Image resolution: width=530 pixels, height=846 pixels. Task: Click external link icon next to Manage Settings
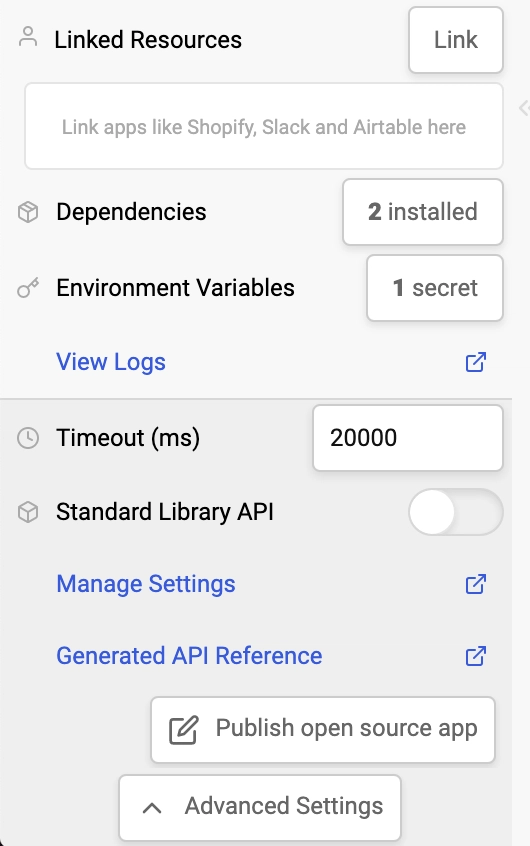(x=475, y=584)
